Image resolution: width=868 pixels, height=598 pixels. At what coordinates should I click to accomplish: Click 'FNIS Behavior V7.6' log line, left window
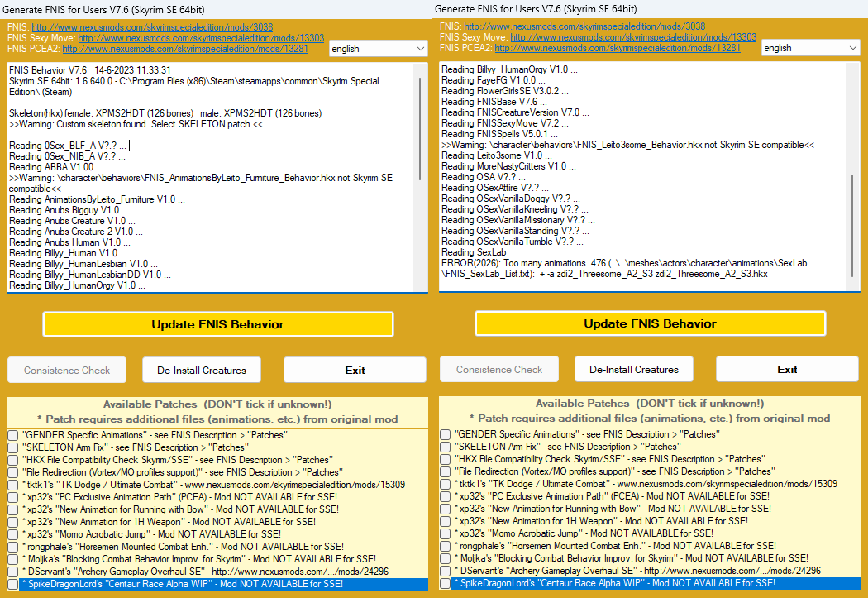click(89, 70)
